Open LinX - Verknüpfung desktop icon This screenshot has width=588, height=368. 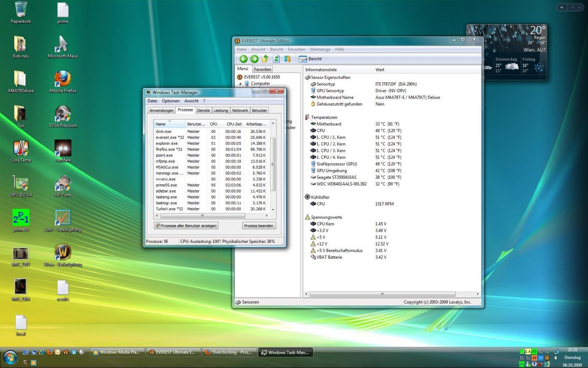(63, 220)
